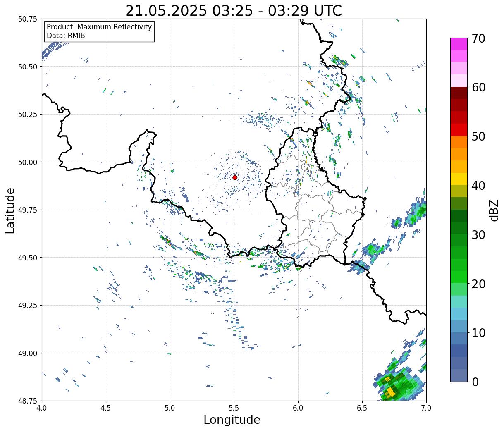This screenshot has height=430, width=504.
Task: Click longitude tick label 4.5
Action: (106, 408)
